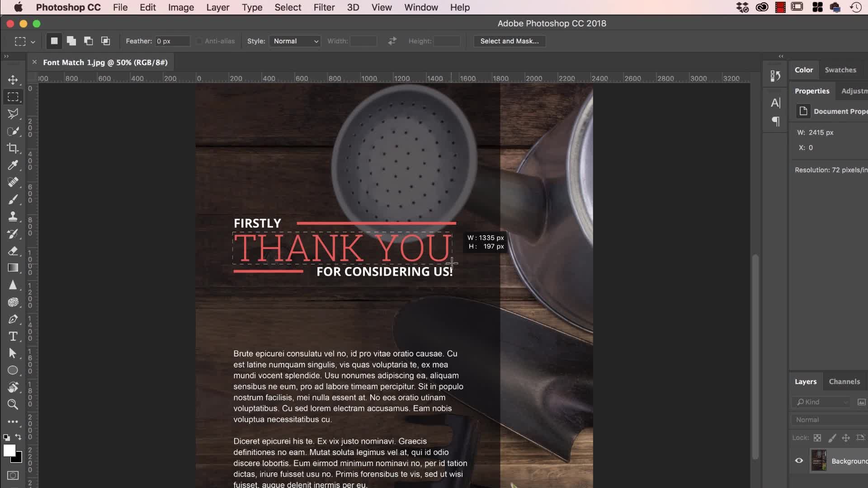The width and height of the screenshot is (868, 488).
Task: Toggle Quick Mask mode
Action: [x=13, y=475]
